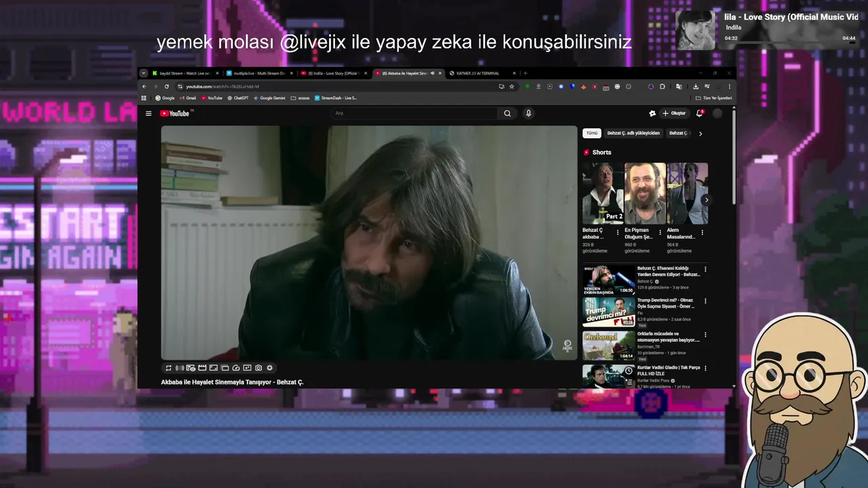Start voice search with microphone icon
868x488 pixels.
[x=528, y=113]
